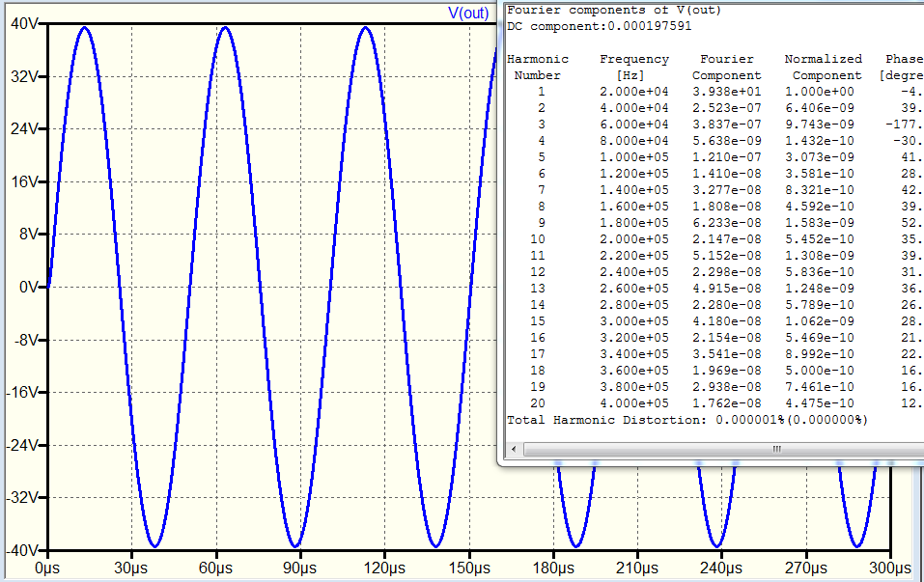Click the 150µs time axis label
924x582 pixels.
[469, 568]
